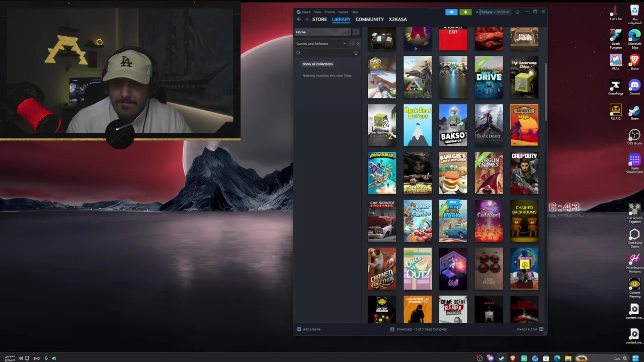The height and width of the screenshot is (362, 644).
Task: Go forward with Steam's forward arrow
Action: click(x=306, y=20)
